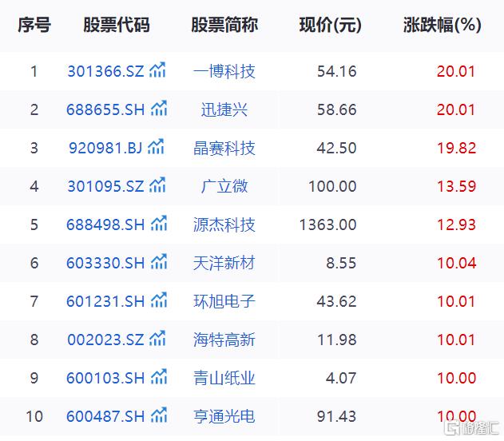Viewport: 504px width, 441px height.
Task: Click stock name 天洋新材
Action: 224,263
